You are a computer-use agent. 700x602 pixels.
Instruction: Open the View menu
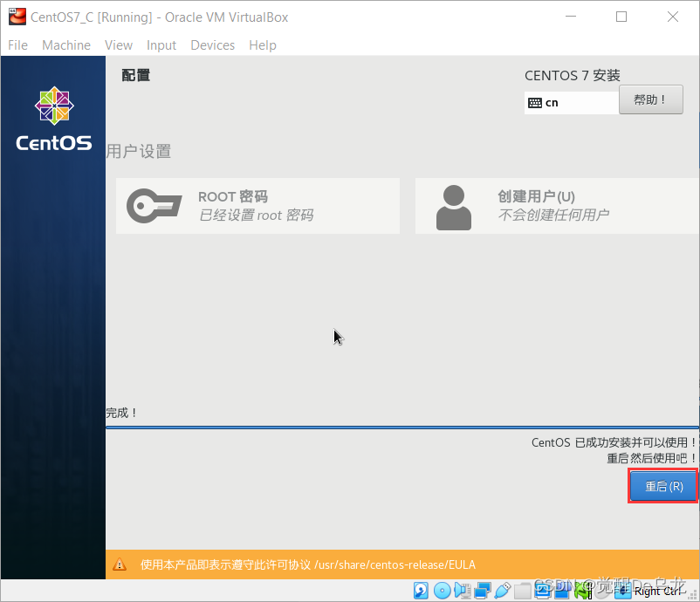coord(119,45)
